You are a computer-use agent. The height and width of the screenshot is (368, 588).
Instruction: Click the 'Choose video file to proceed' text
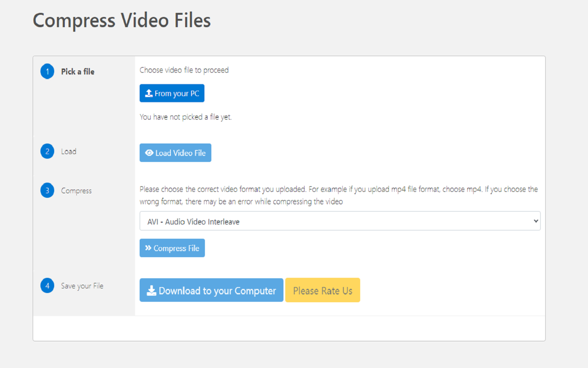(184, 70)
